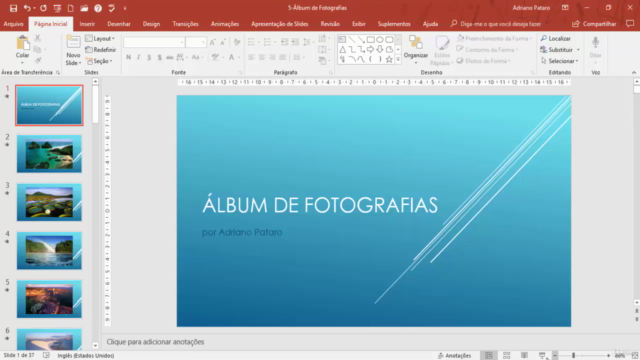Collapse the ribbon with the chevron
The height and width of the screenshot is (360, 640).
(634, 72)
